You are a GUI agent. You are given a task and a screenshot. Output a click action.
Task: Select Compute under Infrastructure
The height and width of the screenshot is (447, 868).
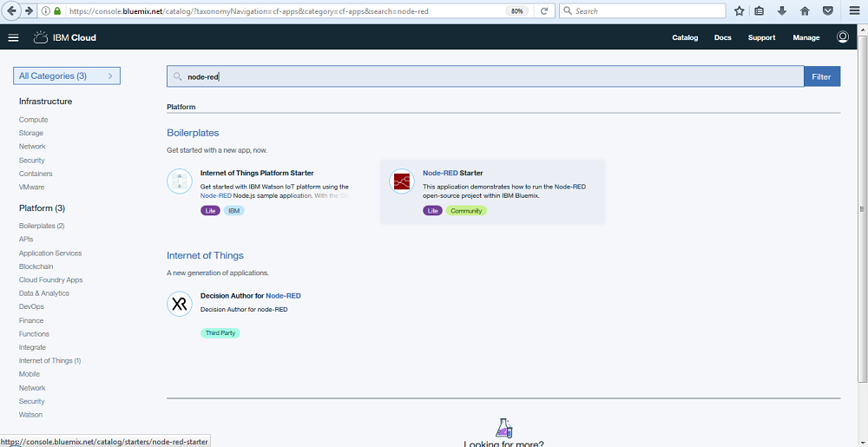pos(33,120)
